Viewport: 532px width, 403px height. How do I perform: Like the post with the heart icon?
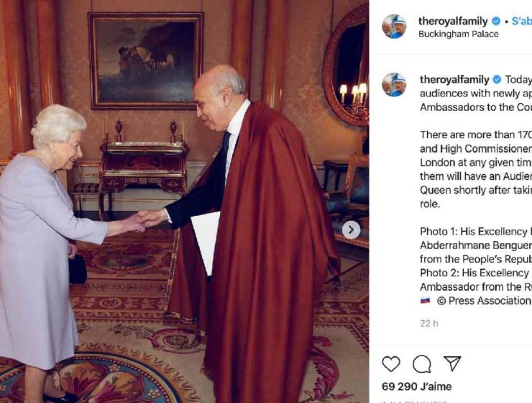(391, 363)
